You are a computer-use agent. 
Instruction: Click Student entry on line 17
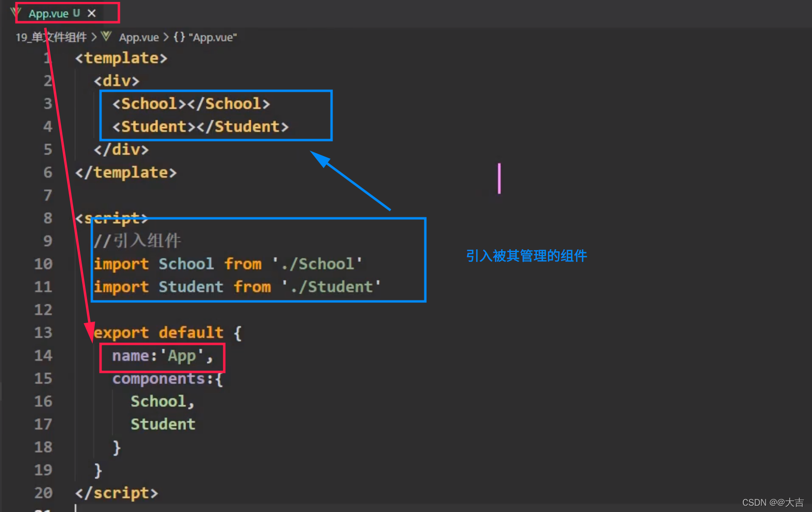[x=163, y=424]
